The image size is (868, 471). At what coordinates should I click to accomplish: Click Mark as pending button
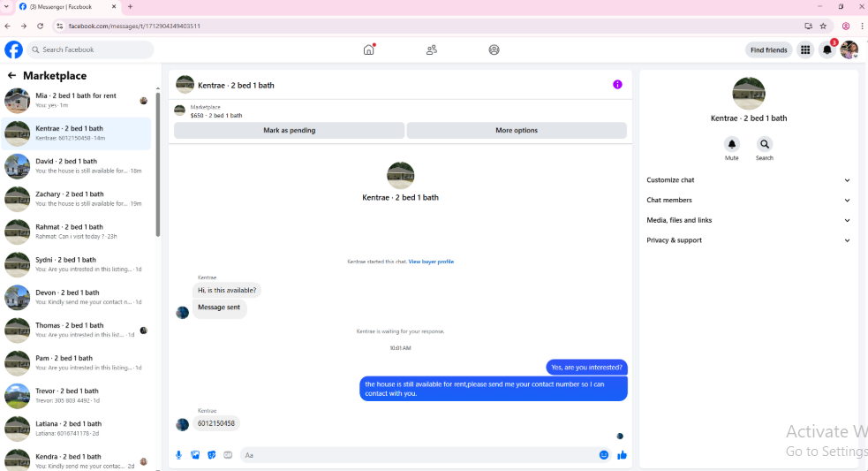pos(289,130)
